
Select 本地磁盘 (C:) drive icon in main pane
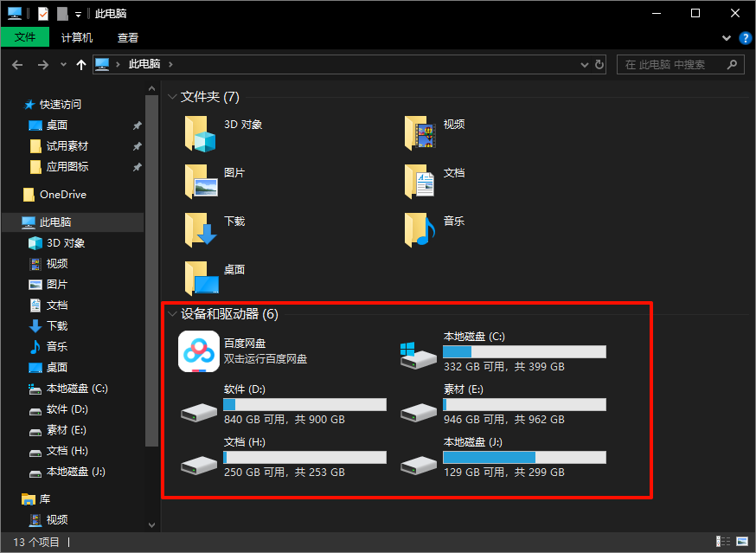coord(418,356)
